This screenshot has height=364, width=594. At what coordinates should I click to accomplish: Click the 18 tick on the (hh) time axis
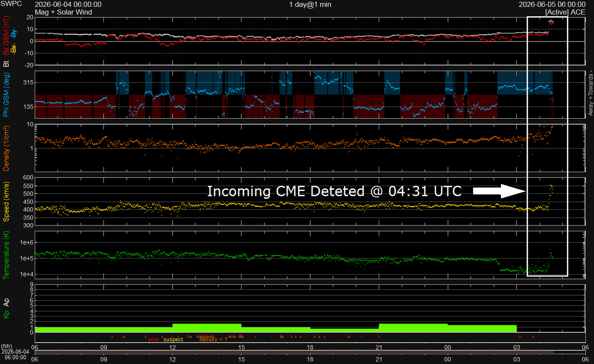tap(310, 347)
